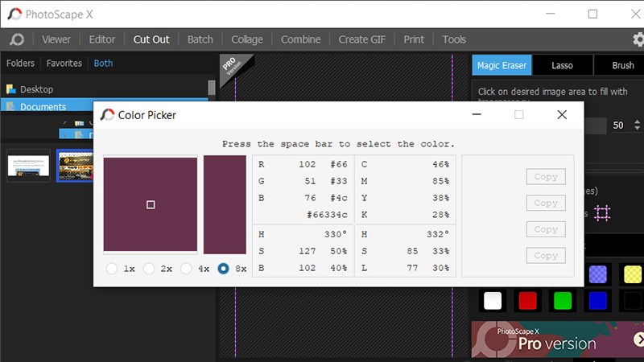
Task: Click the HSL hue value 332°
Action: click(438, 234)
